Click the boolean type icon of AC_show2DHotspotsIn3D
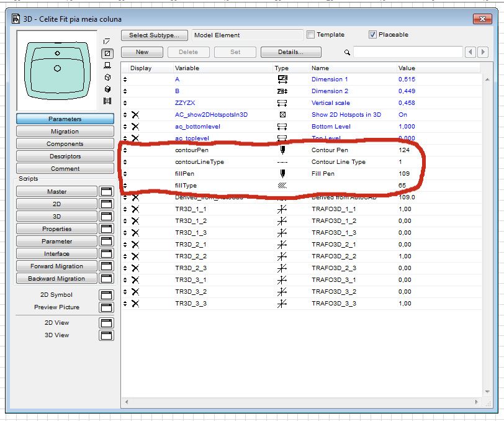Image resolution: width=504 pixels, height=421 pixels. [282, 115]
